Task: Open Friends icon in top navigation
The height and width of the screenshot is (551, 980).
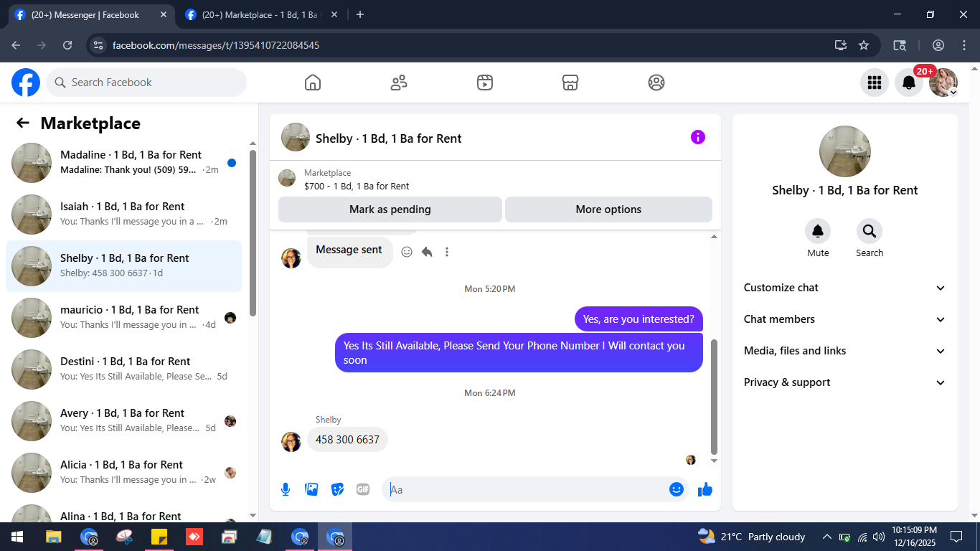Action: [399, 83]
